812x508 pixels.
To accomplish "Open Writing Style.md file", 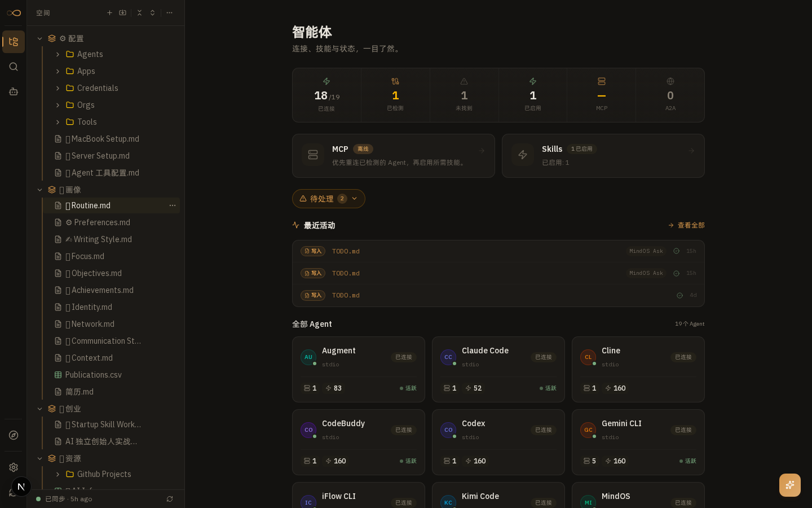I will 112,239.
